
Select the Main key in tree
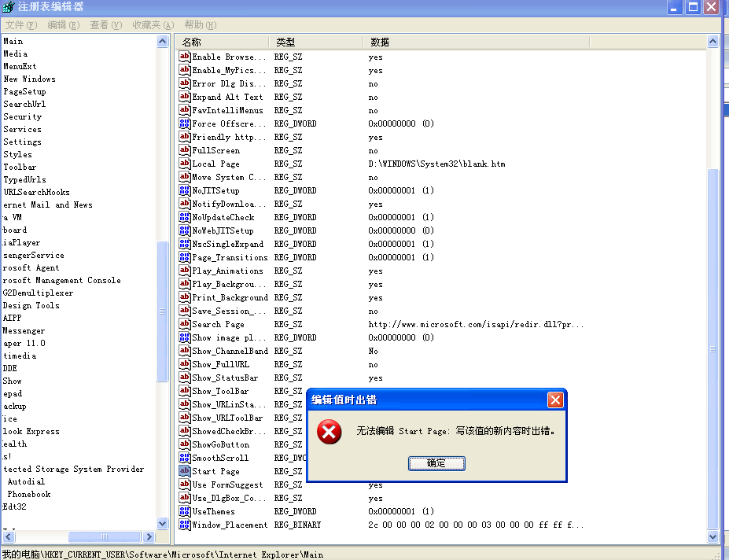click(13, 42)
